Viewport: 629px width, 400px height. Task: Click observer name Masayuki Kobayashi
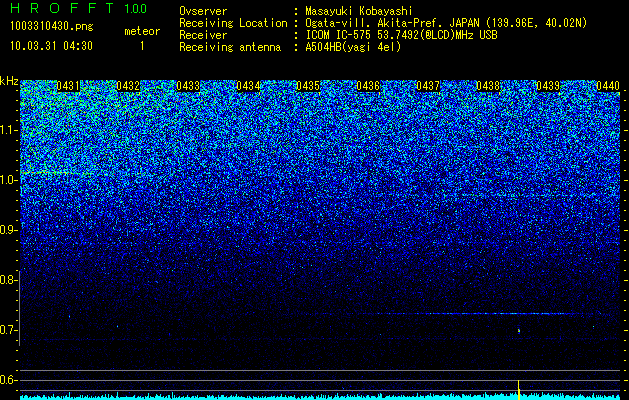tap(359, 11)
